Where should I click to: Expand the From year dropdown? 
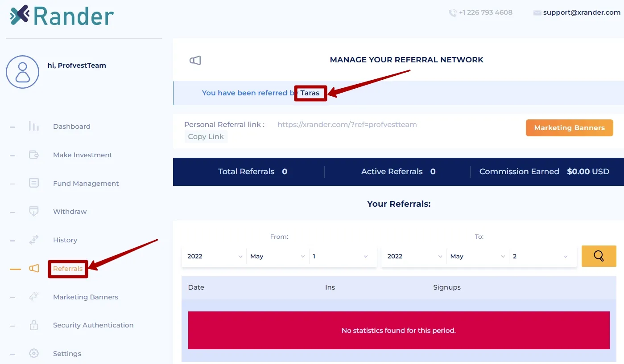(214, 257)
